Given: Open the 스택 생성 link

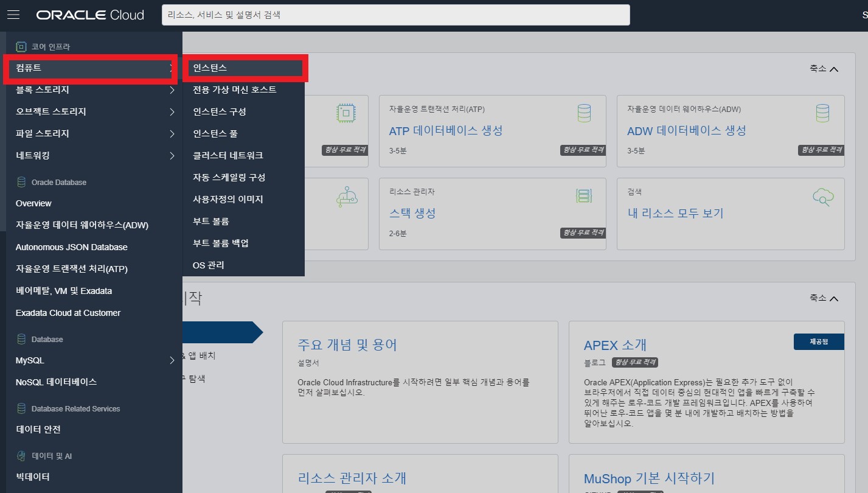Looking at the screenshot, I should [412, 214].
